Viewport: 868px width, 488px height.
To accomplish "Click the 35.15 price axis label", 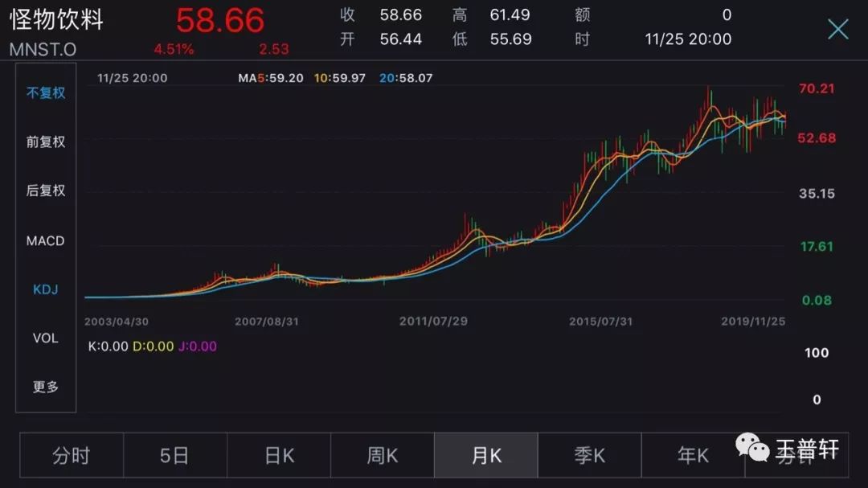I will pyautogui.click(x=817, y=193).
